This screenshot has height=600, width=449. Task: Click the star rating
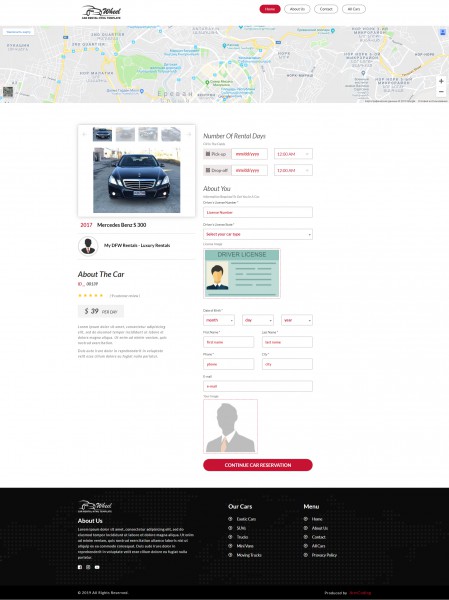(90, 295)
